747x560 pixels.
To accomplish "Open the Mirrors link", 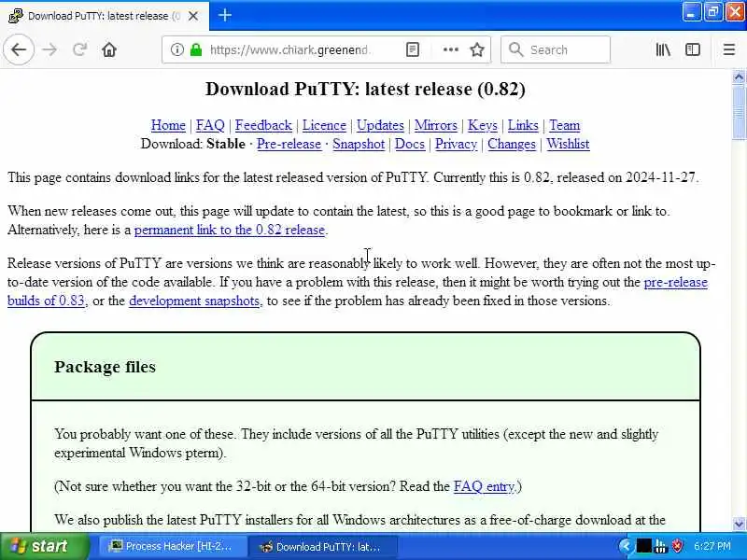I will (x=435, y=125).
